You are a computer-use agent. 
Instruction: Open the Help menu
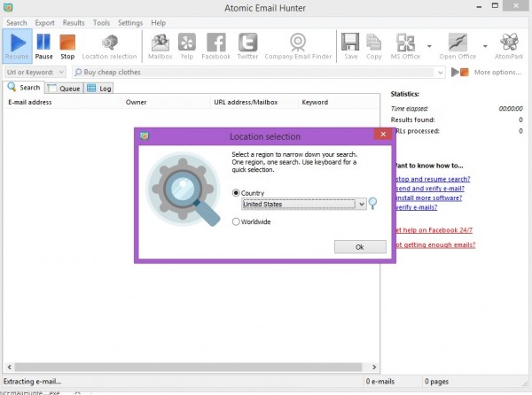coord(159,23)
